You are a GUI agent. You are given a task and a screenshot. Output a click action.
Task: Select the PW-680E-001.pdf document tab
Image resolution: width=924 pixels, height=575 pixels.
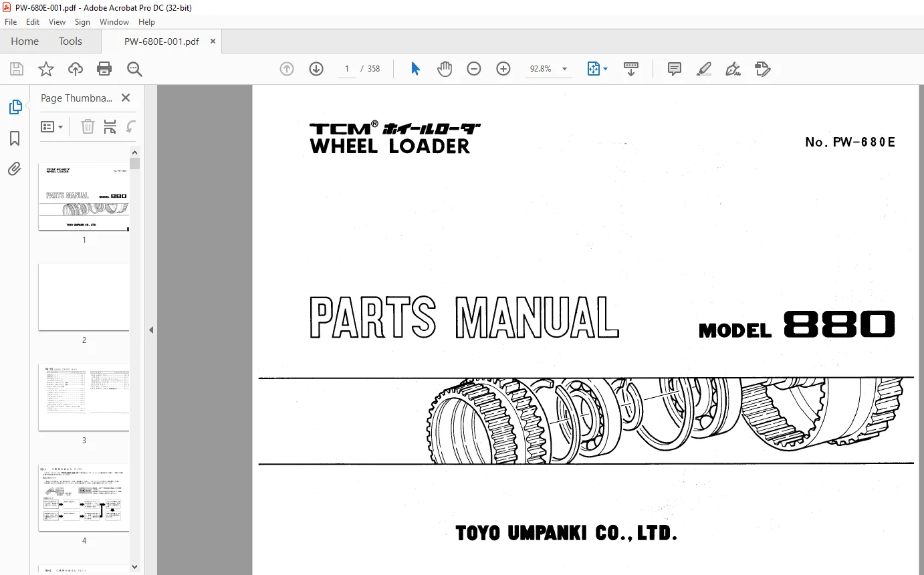pyautogui.click(x=161, y=41)
